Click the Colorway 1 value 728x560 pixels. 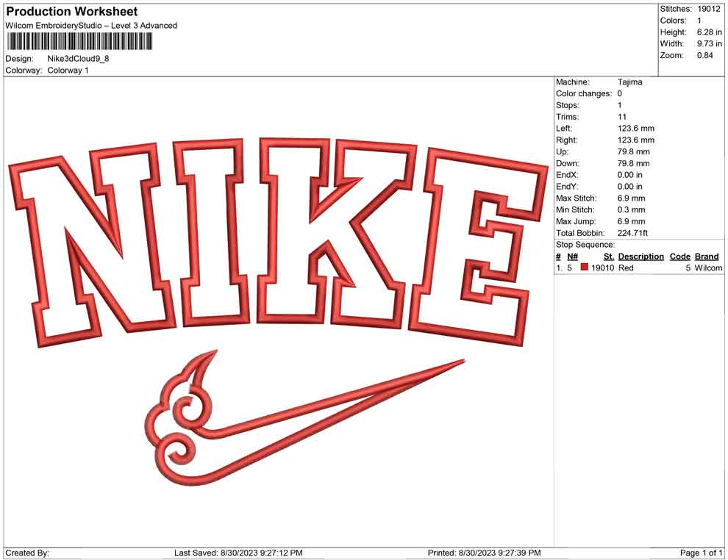pyautogui.click(x=68, y=71)
